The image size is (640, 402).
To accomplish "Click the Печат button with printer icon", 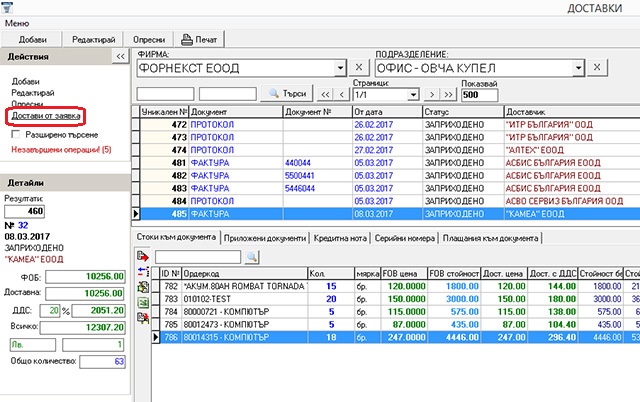I will pos(199,40).
